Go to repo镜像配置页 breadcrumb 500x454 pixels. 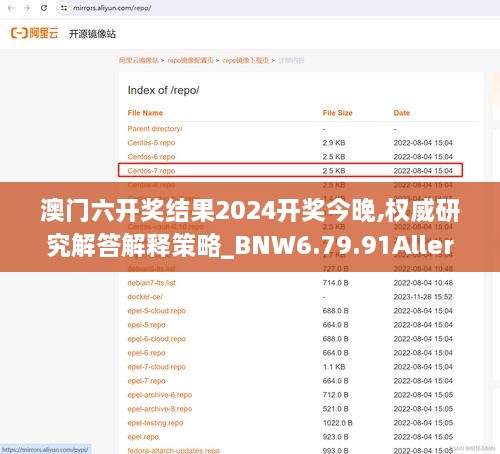pos(190,60)
